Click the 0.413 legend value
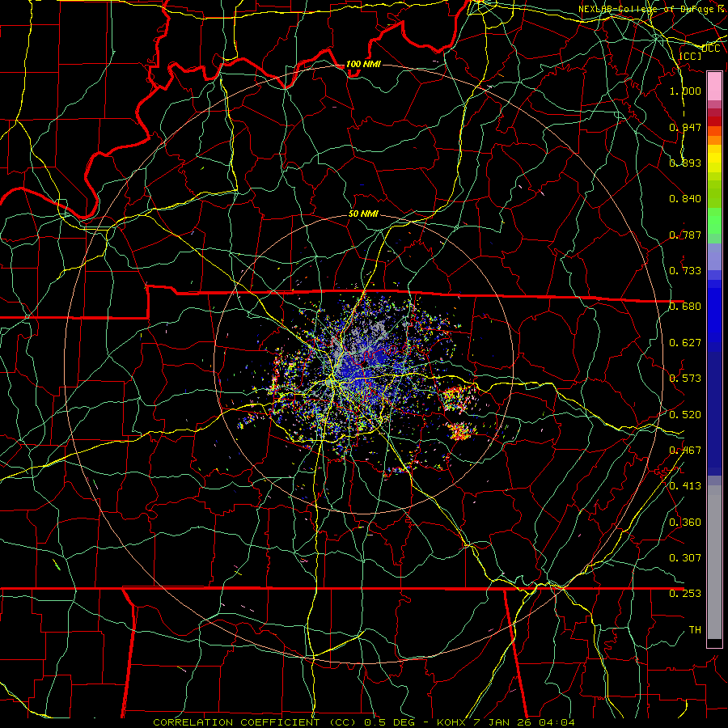Viewport: 728px width, 728px height. pyautogui.click(x=685, y=486)
